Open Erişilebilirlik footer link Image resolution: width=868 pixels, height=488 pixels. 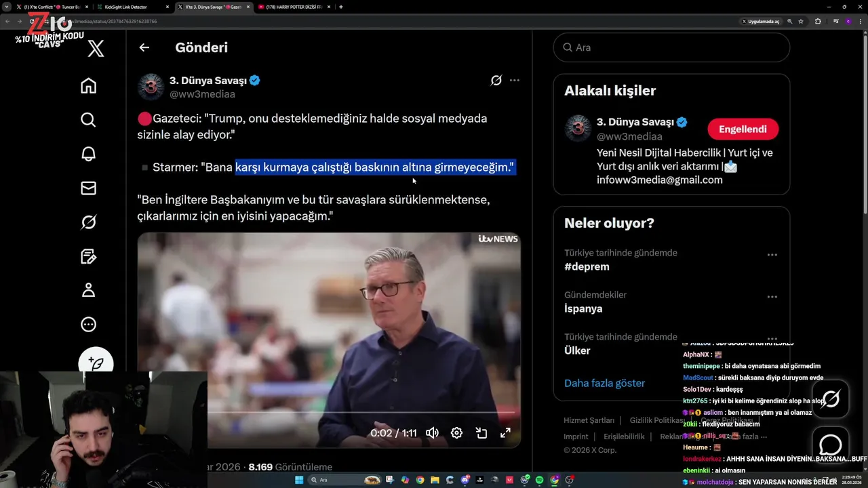coord(624,436)
